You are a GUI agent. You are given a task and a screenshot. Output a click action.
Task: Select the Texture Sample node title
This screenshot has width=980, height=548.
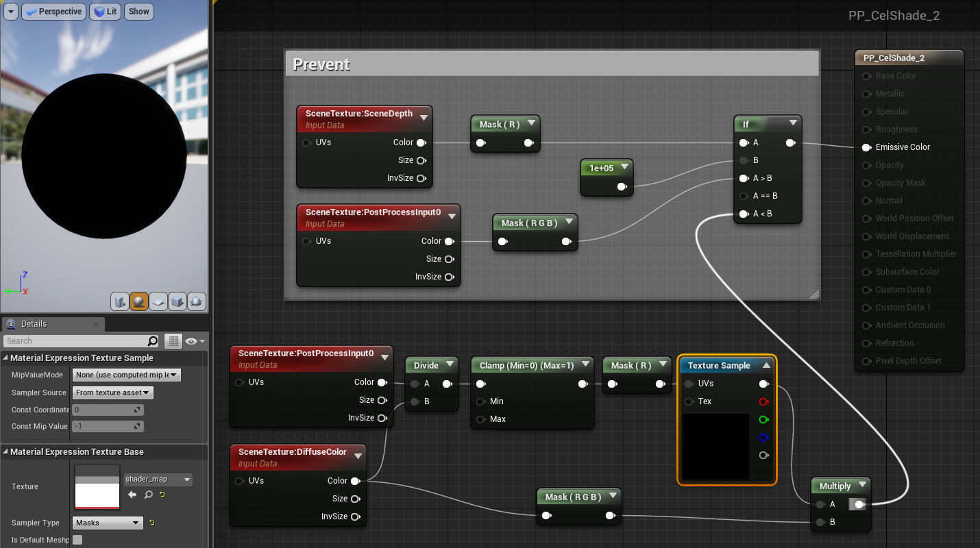point(719,366)
